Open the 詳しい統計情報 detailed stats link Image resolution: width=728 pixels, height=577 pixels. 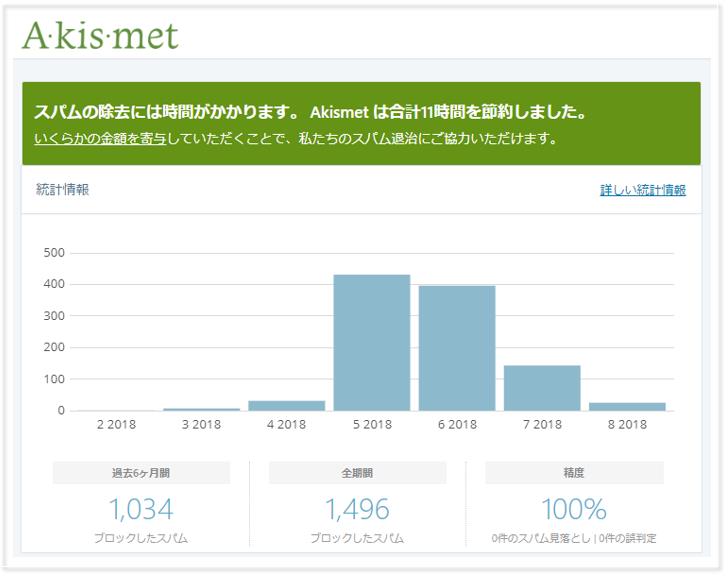tap(643, 190)
